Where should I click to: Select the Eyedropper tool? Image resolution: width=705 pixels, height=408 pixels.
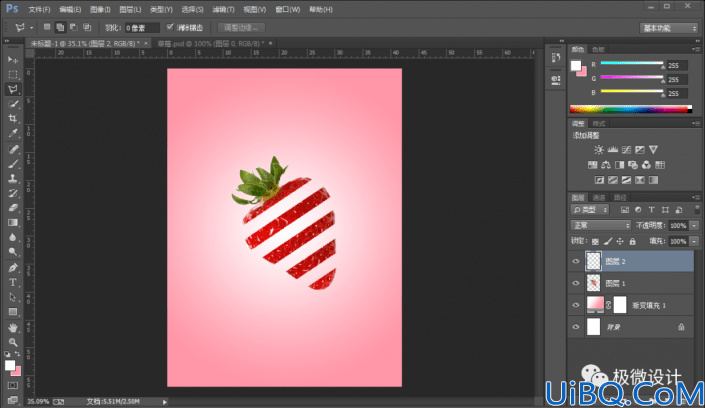pyautogui.click(x=13, y=133)
